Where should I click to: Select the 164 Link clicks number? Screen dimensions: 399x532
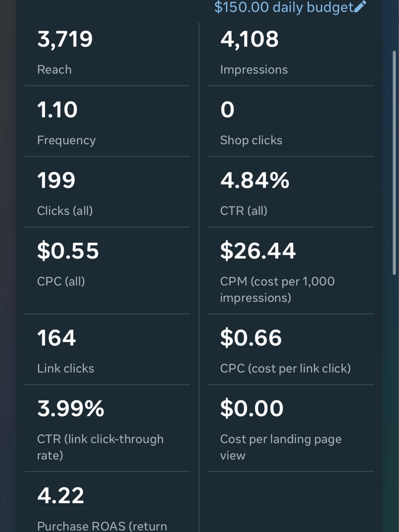coord(56,338)
